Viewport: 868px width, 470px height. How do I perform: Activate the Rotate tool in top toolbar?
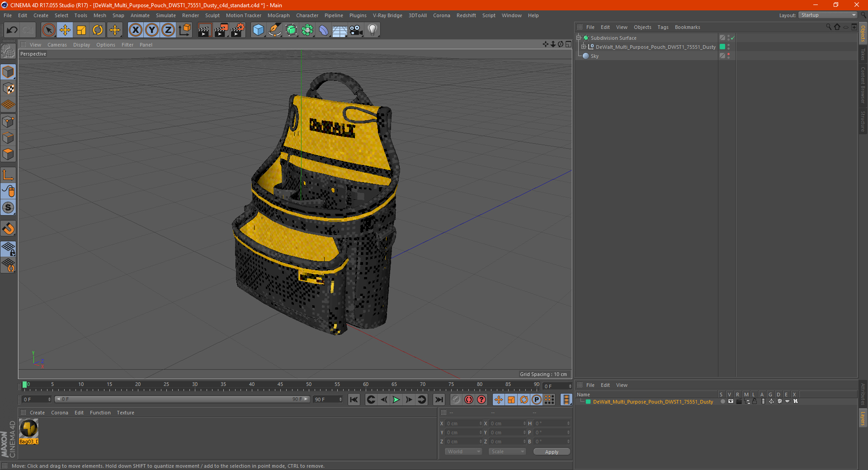pos(98,30)
